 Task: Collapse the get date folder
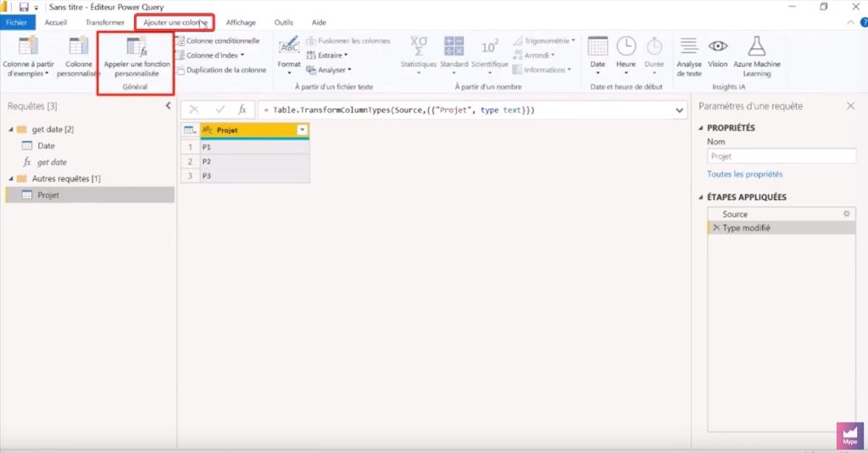(10, 129)
